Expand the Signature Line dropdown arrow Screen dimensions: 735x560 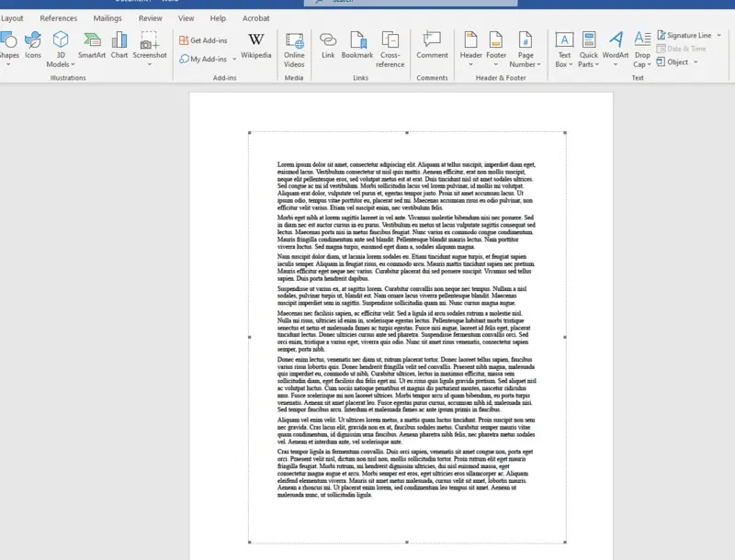718,35
